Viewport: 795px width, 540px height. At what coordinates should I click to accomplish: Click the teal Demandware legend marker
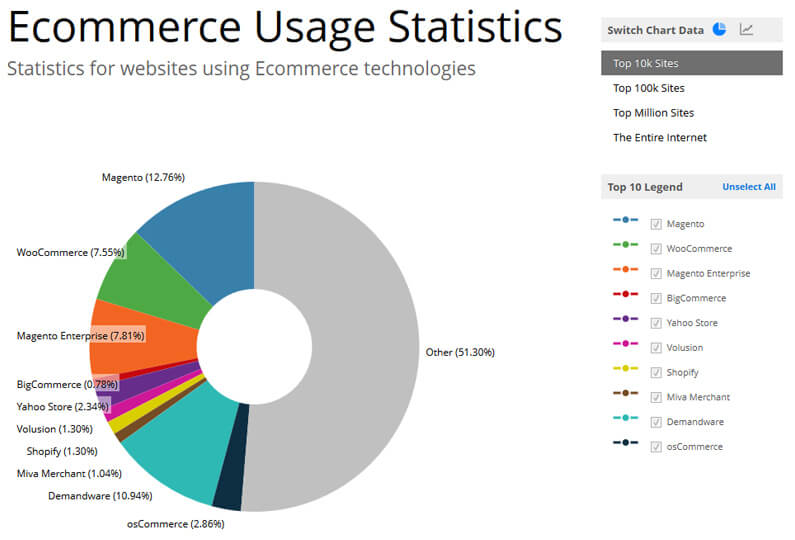pos(625,418)
